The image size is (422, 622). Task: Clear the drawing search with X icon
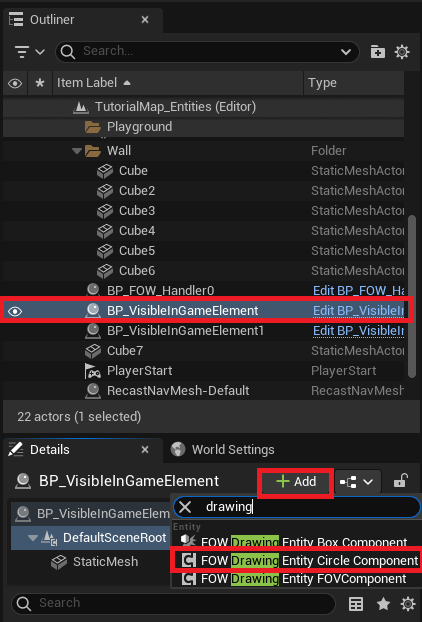point(185,507)
